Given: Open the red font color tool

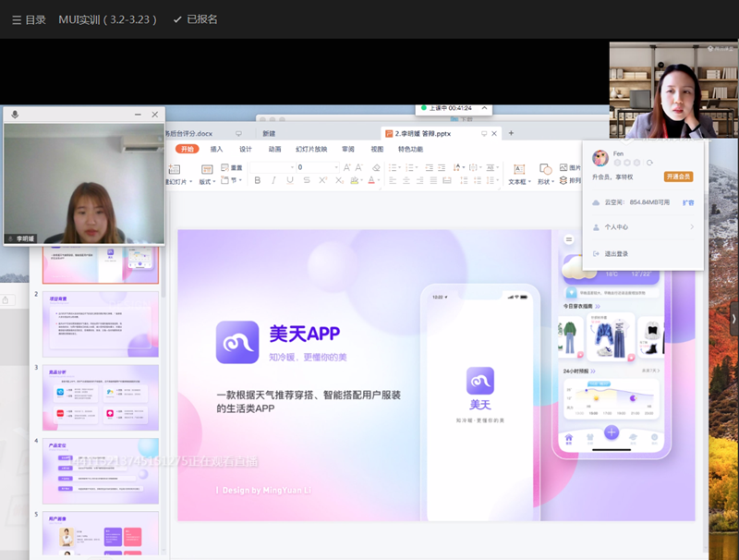Looking at the screenshot, I should point(371,180).
